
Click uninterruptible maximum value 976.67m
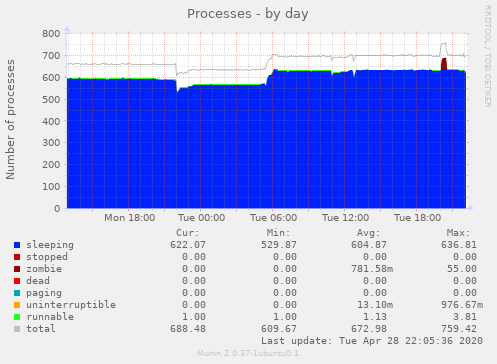(x=462, y=305)
